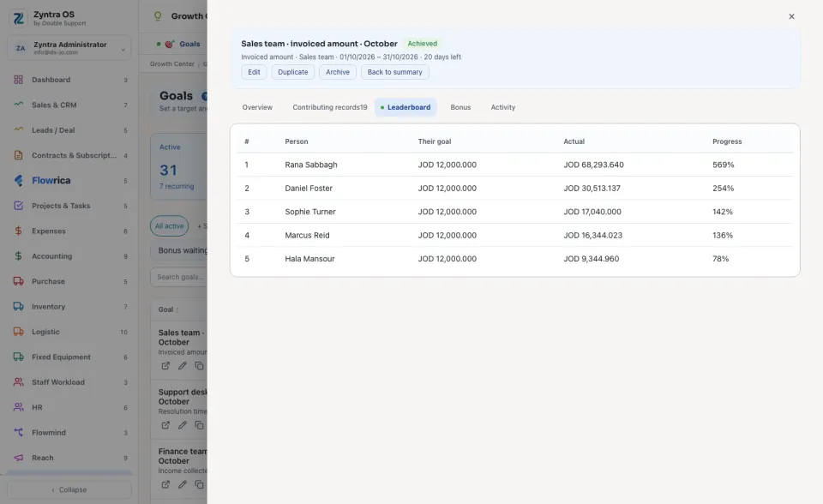This screenshot has width=823, height=504.
Task: Click the Flowrica logo icon
Action: coord(18,180)
